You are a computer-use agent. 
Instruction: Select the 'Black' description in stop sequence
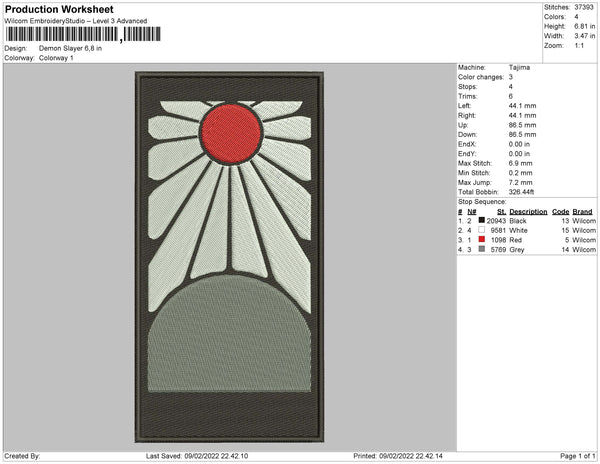click(x=518, y=221)
